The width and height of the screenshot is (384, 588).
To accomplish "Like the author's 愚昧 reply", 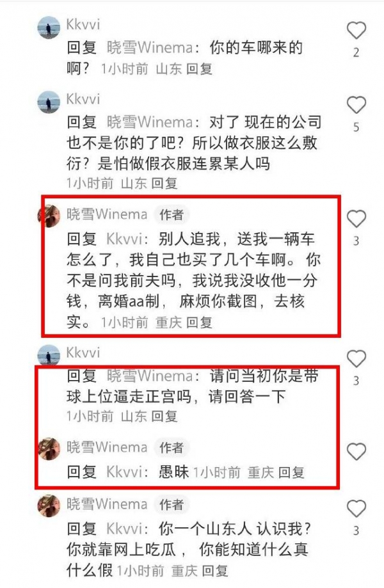I will pyautogui.click(x=356, y=451).
